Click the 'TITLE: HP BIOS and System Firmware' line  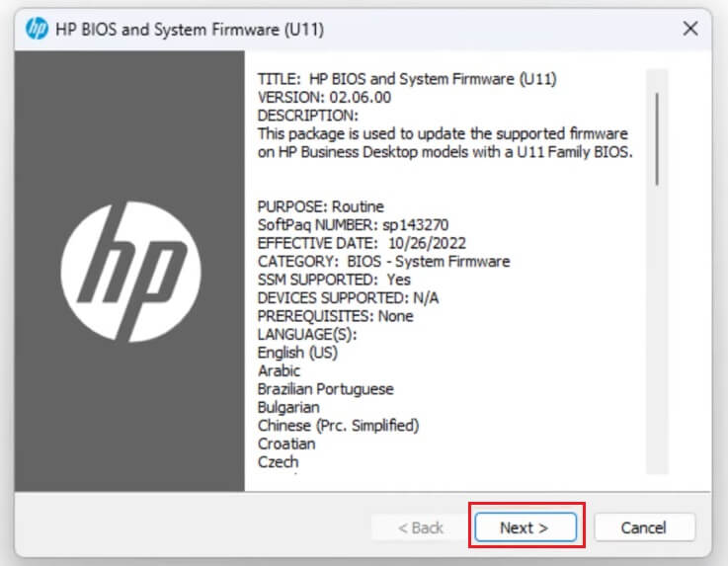click(407, 79)
